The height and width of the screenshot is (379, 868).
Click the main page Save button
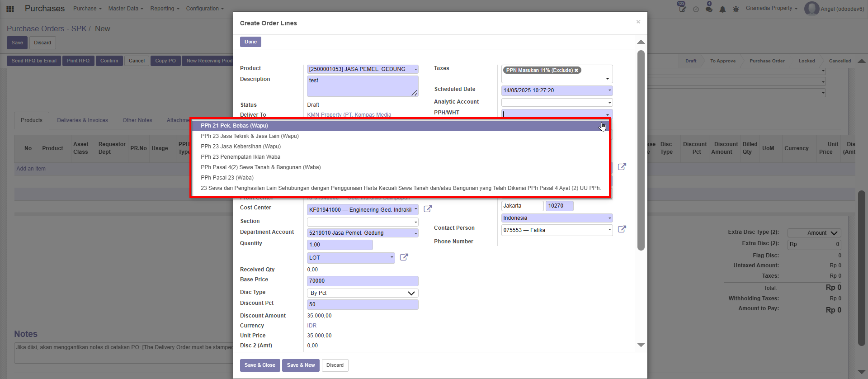17,43
